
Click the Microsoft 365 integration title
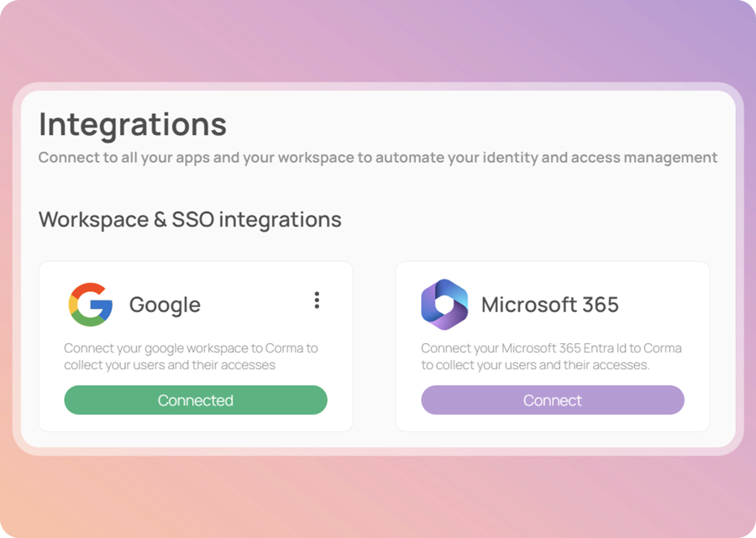pyautogui.click(x=549, y=305)
